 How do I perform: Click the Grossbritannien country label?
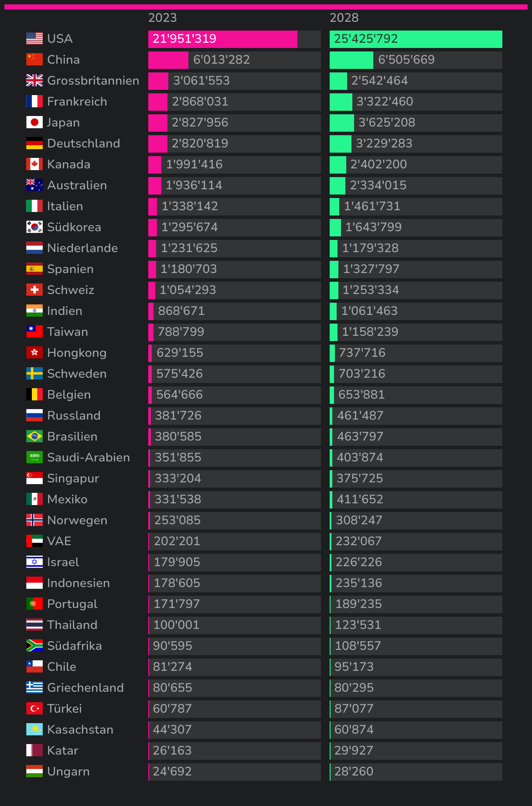tap(93, 81)
